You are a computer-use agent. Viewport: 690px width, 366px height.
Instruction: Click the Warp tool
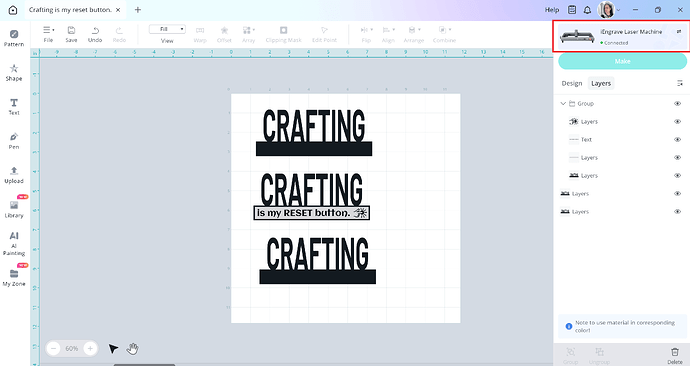coord(200,34)
